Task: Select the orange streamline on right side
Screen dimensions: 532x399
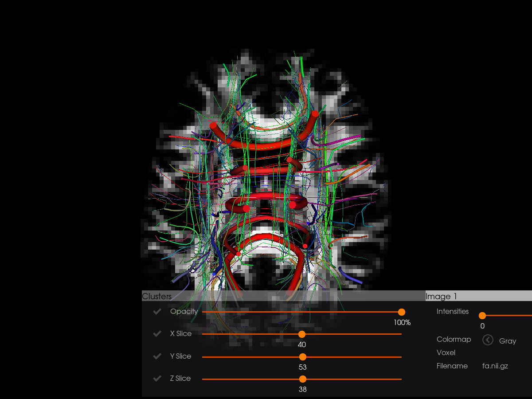Action: coord(350,176)
